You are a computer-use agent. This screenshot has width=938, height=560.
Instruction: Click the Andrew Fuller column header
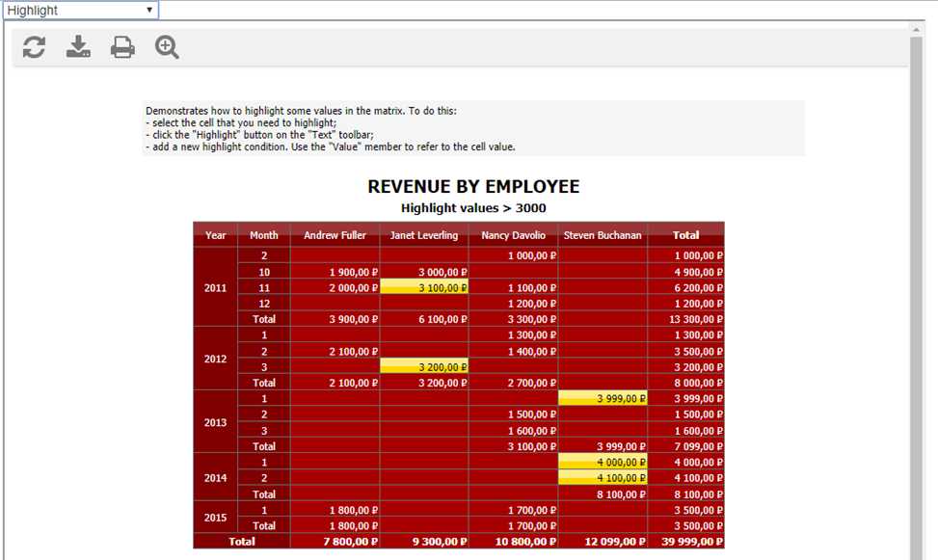(x=335, y=235)
